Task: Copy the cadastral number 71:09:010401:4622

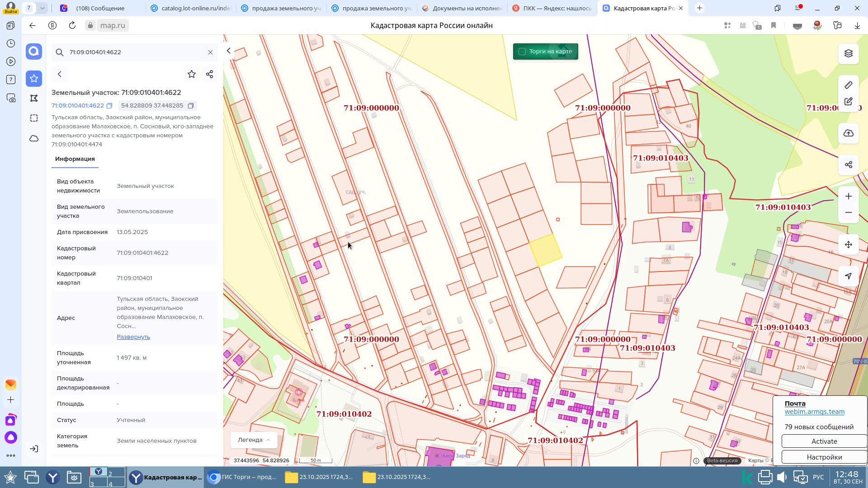Action: [x=109, y=106]
